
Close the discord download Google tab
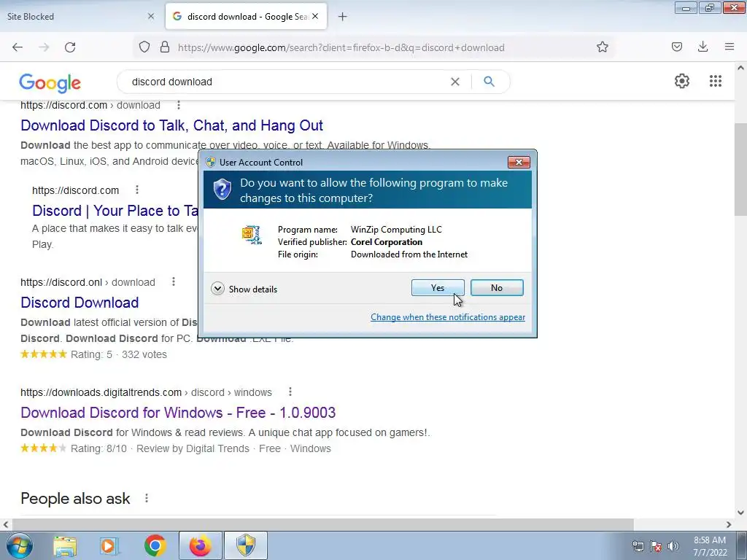coord(315,16)
